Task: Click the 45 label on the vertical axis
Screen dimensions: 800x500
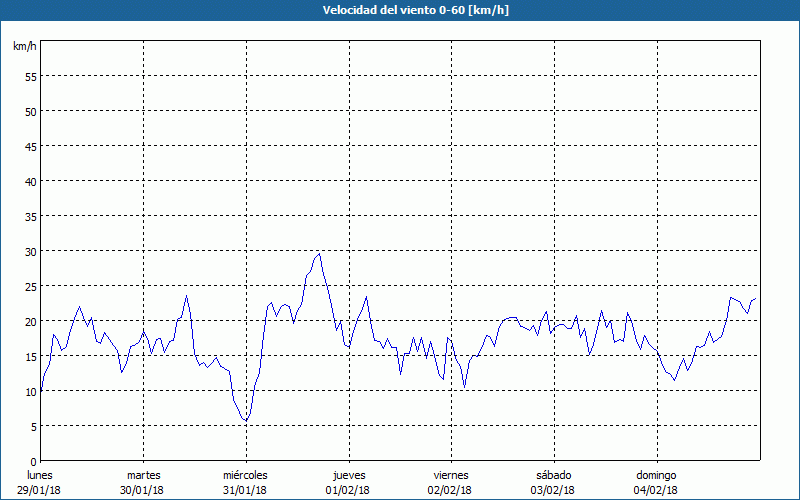Action: click(30, 146)
